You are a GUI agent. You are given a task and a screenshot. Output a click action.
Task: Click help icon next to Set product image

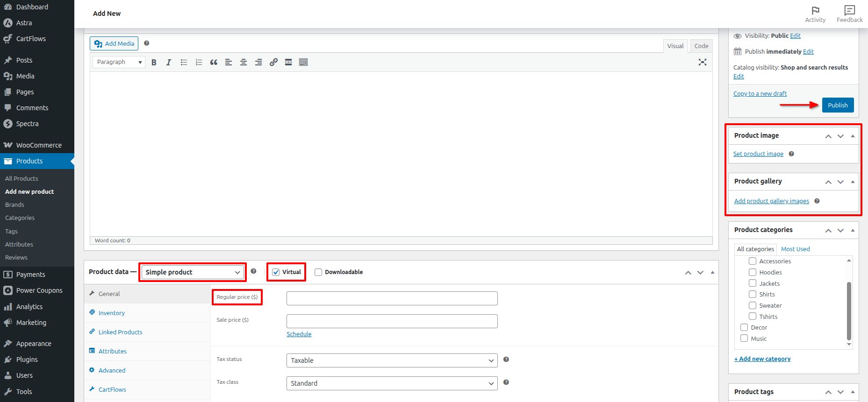tap(791, 154)
